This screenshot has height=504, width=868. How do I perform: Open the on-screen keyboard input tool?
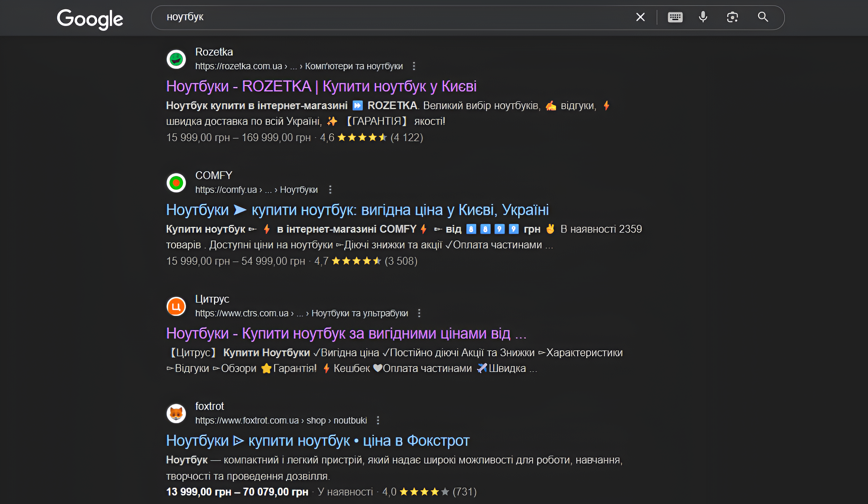pyautogui.click(x=675, y=17)
